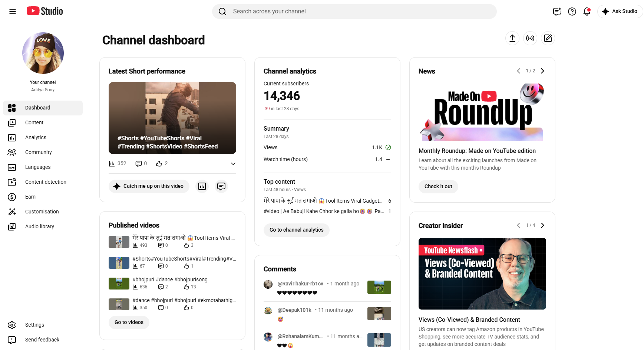Viewport: 644px width, 350px height.
Task: Click the YouTube Studio logo
Action: click(44, 11)
